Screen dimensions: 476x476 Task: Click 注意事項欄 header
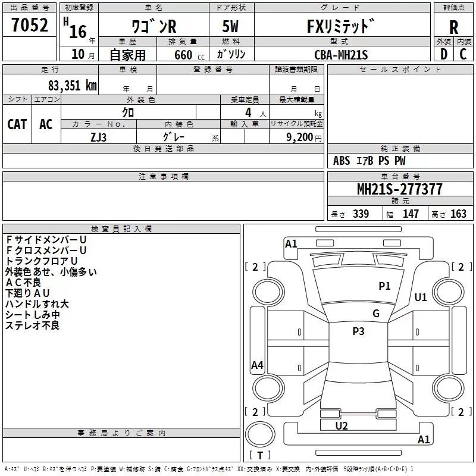164,176
